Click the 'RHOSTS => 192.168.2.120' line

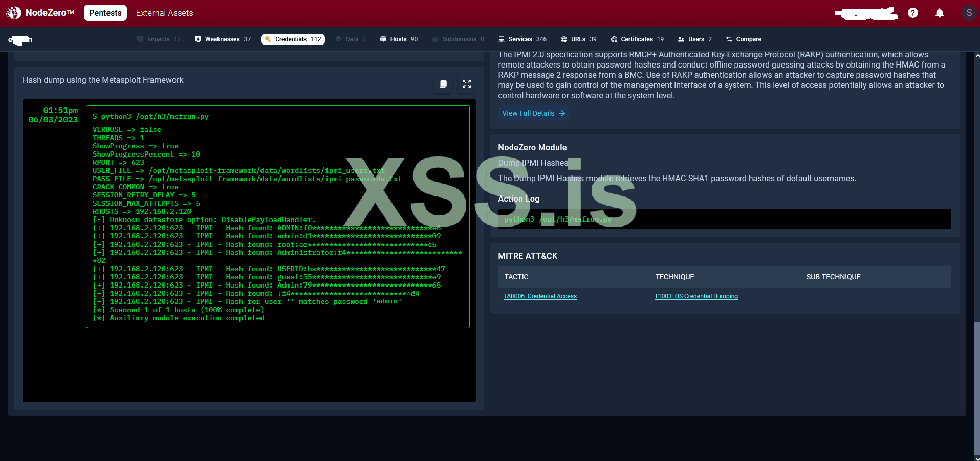tap(142, 212)
